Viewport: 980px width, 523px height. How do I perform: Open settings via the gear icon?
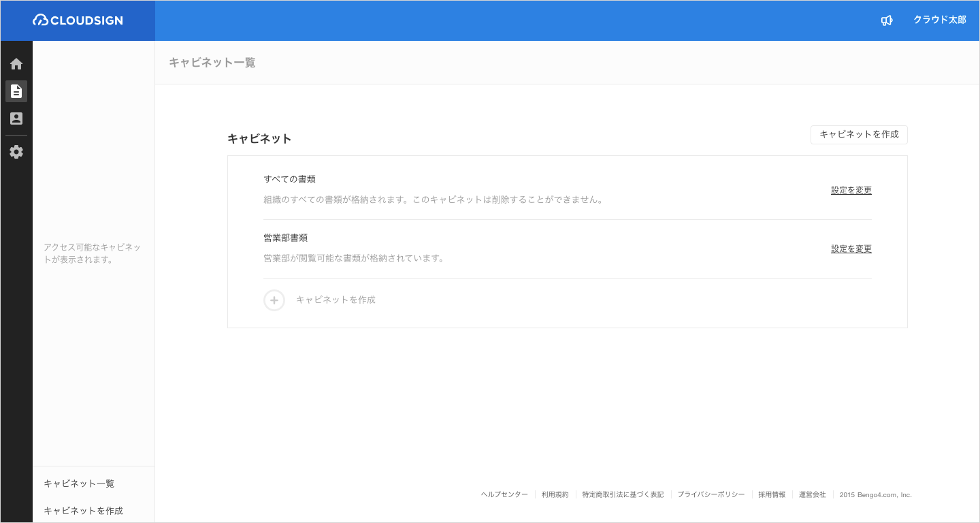pyautogui.click(x=16, y=152)
